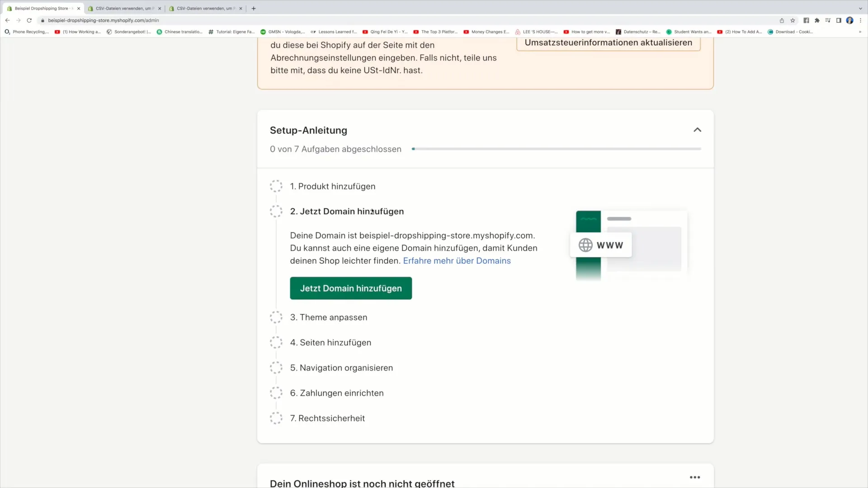This screenshot has width=868, height=488.
Task: Click Umsatzsteuerinformationen aktualisieren button
Action: click(x=608, y=42)
